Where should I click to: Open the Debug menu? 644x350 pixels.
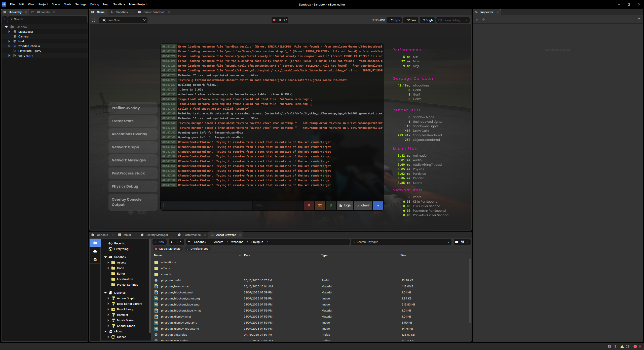95,4
